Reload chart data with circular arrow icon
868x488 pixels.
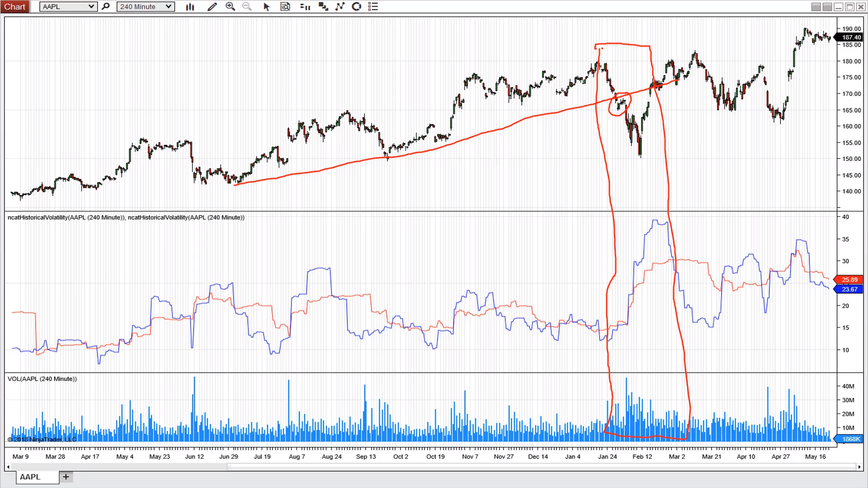coord(356,6)
